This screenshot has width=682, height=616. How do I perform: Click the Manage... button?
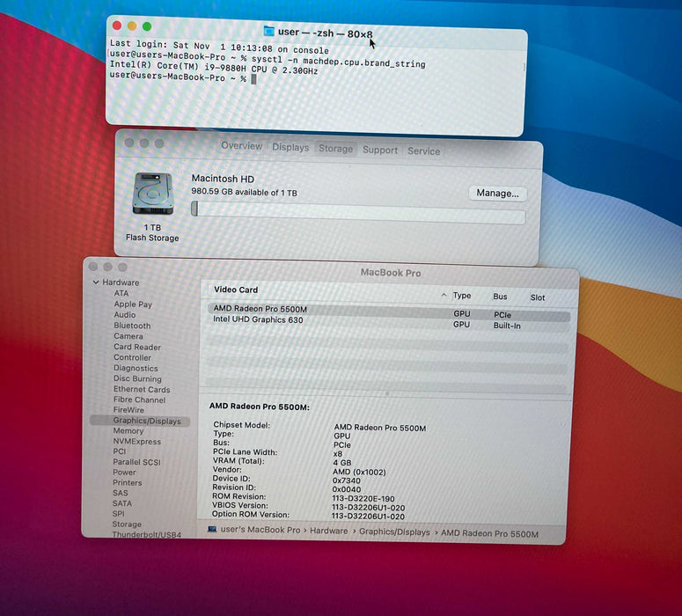[497, 193]
